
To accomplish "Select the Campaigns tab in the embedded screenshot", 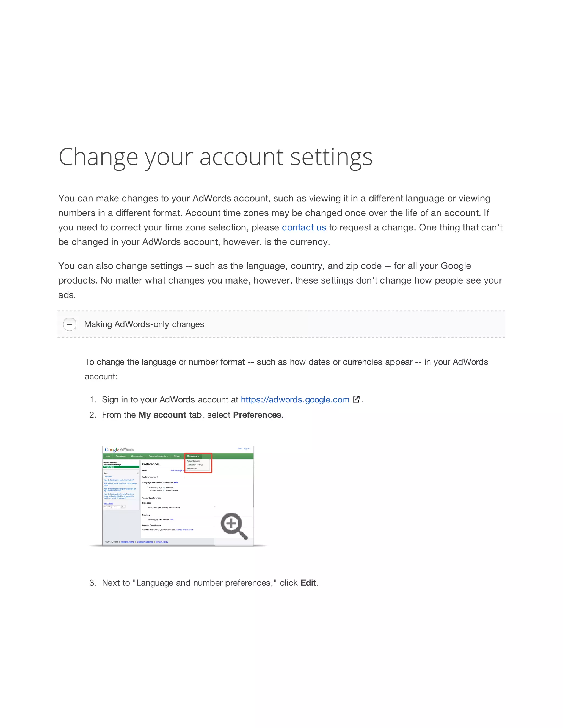I will [x=120, y=456].
